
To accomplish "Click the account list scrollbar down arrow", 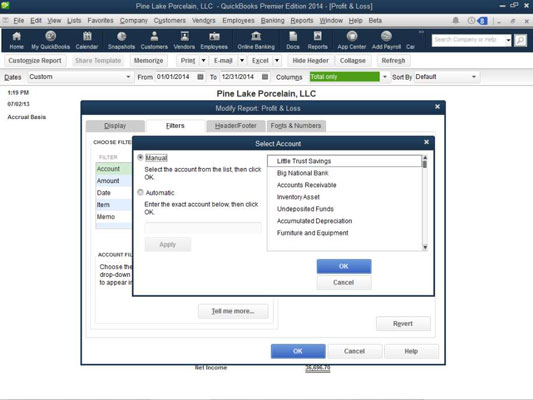I will (x=425, y=247).
